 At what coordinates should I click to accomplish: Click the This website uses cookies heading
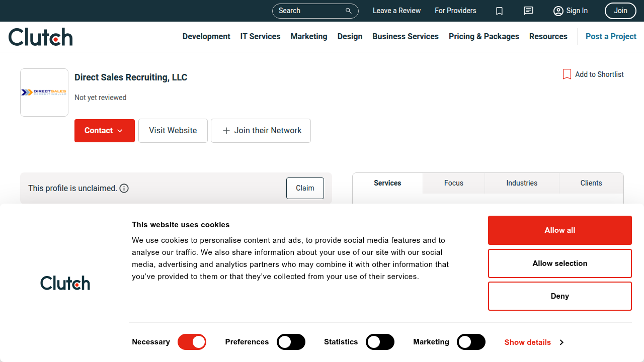(x=181, y=225)
